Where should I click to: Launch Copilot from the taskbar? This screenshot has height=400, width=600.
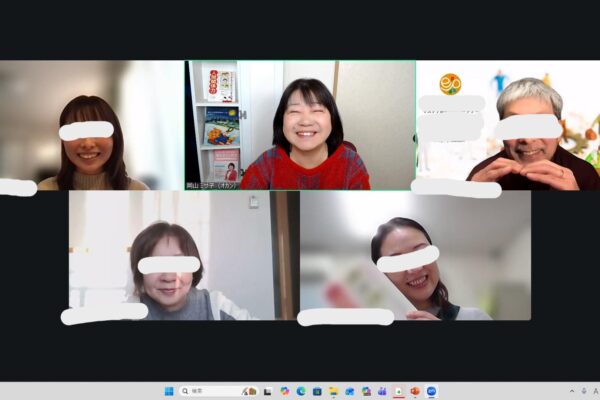click(284, 391)
